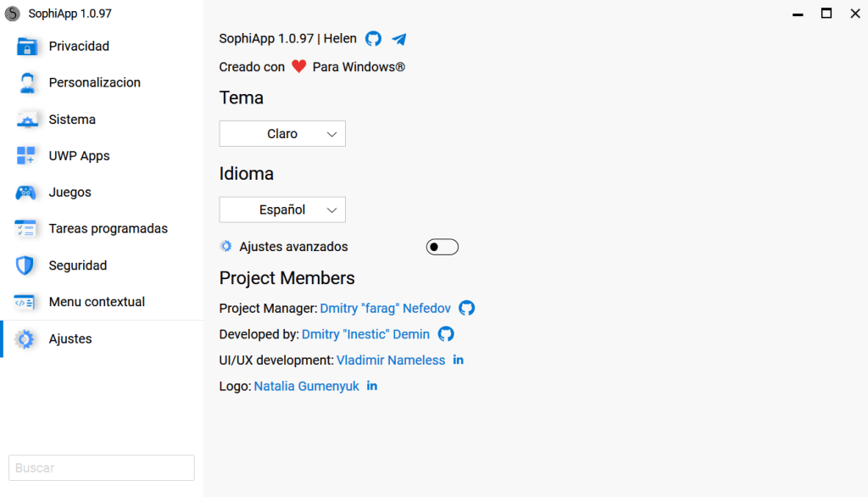Click the Juegos gamepad icon
This screenshot has width=868, height=497.
pos(26,193)
